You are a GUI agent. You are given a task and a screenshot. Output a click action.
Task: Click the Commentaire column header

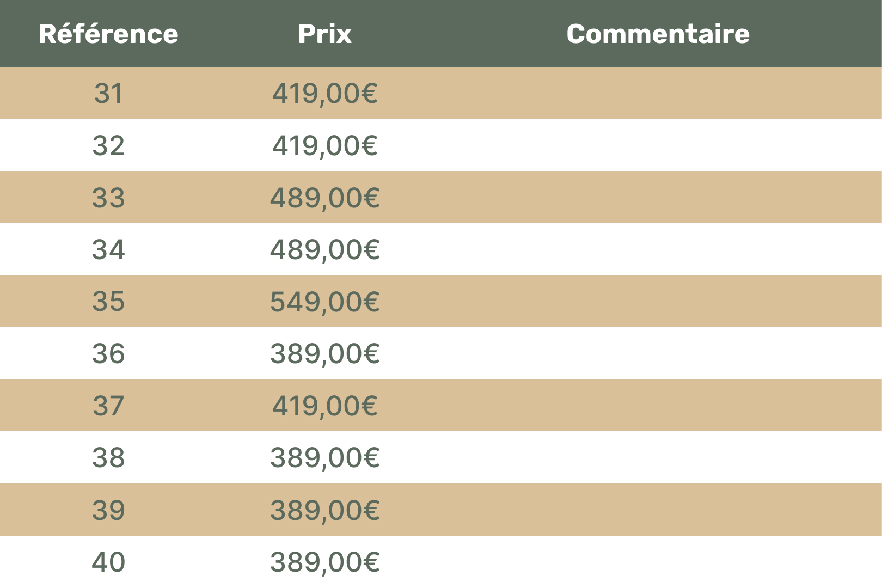[658, 34]
